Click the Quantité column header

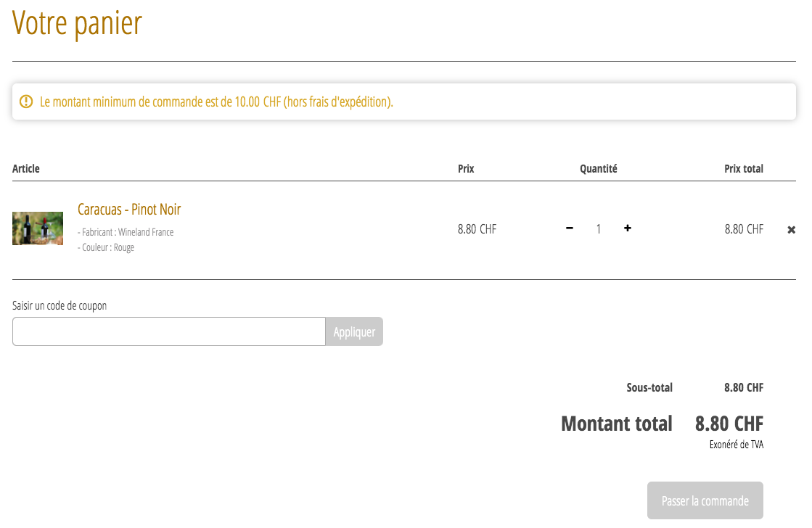[x=598, y=169]
